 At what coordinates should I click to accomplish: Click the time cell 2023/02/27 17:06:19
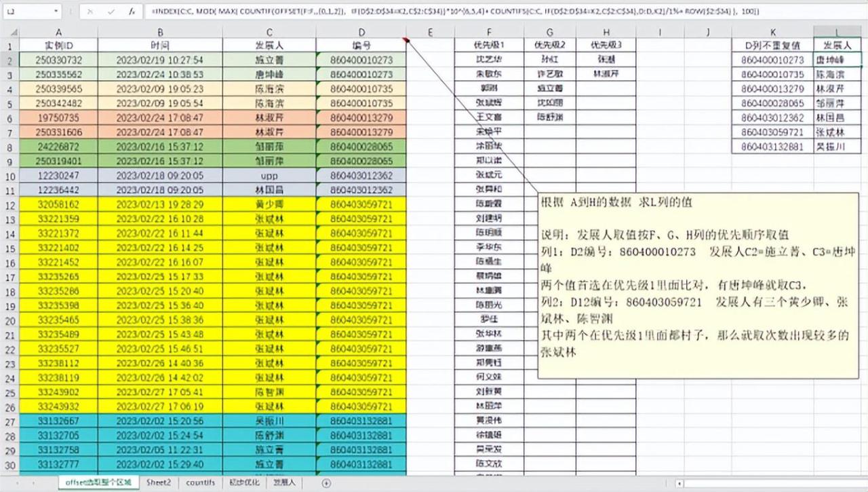pos(160,406)
